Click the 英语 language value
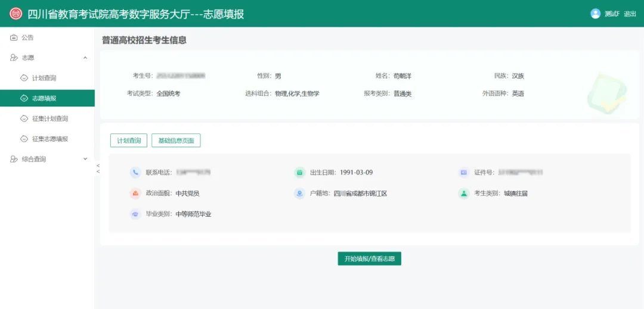This screenshot has width=644, height=309. (x=518, y=93)
